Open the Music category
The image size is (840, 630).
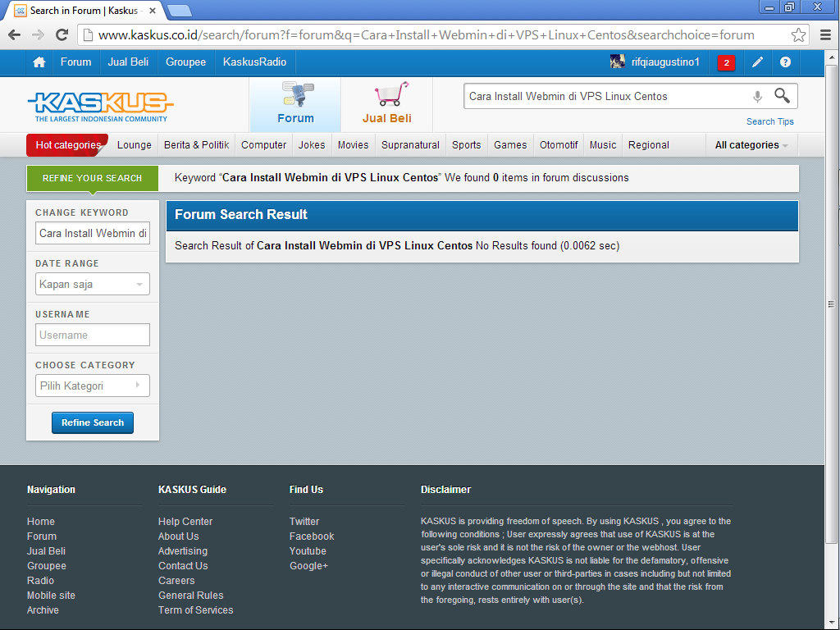[x=603, y=145]
